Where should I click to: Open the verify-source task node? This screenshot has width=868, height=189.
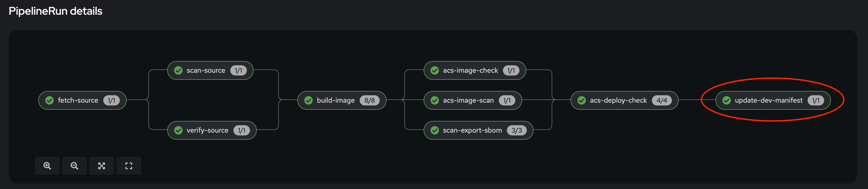click(x=212, y=130)
